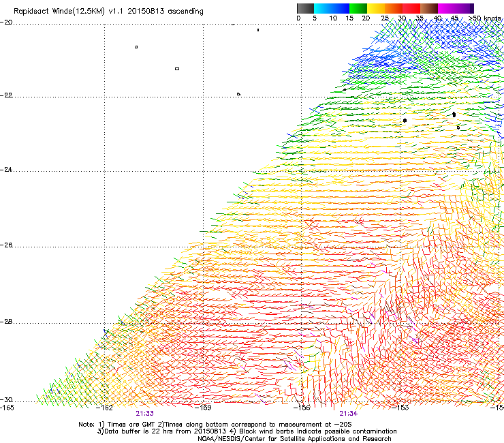The image size is (504, 443).
Task: Click the -22 latitude axis label
Action: coord(6,95)
